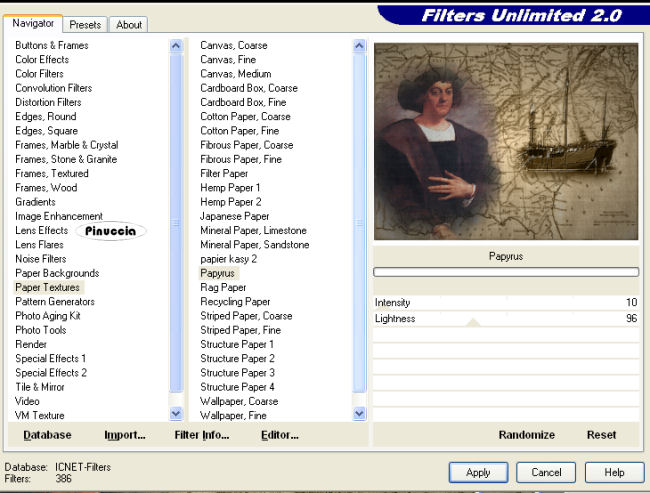
Task: Open Filter Info...
Action: 201,435
